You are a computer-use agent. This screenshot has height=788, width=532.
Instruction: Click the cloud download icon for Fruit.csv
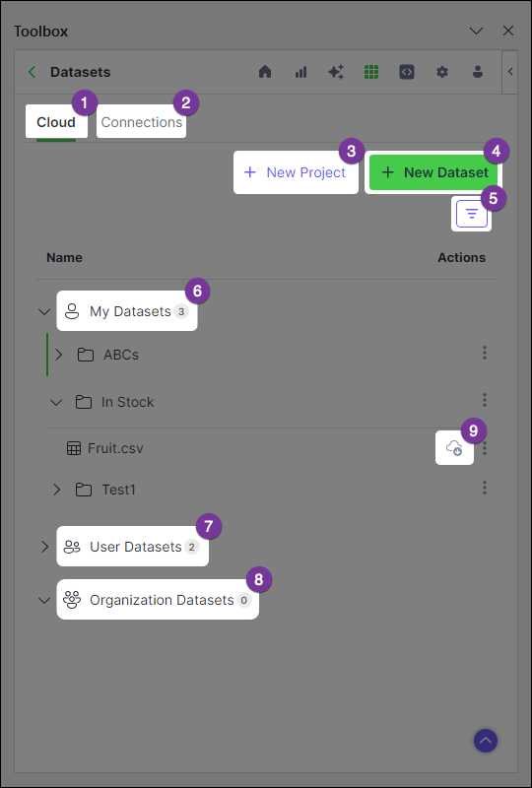pos(454,447)
